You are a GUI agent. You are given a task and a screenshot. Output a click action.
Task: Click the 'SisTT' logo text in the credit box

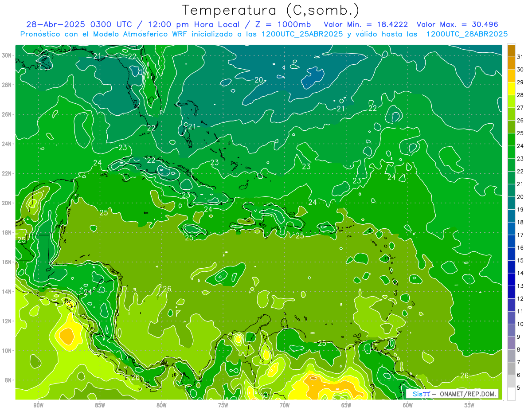pyautogui.click(x=421, y=394)
